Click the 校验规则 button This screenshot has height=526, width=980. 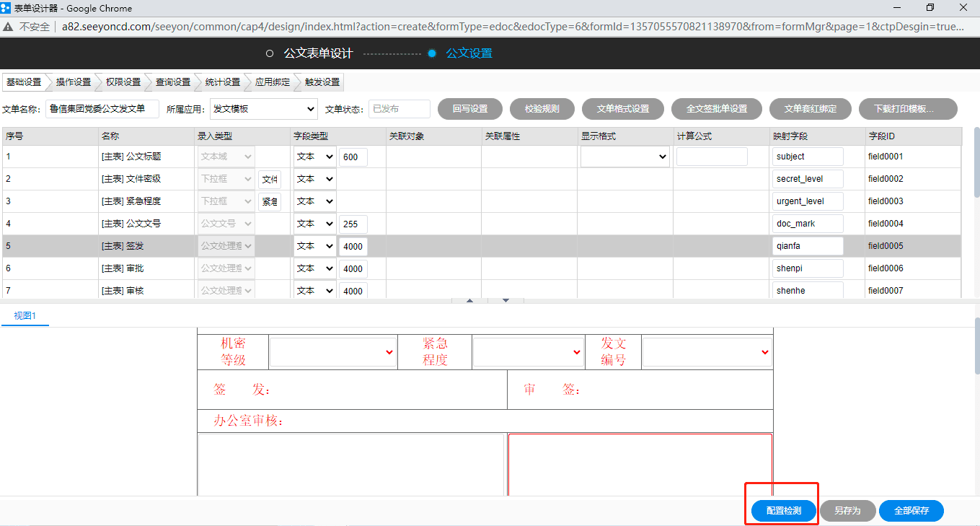(542, 109)
